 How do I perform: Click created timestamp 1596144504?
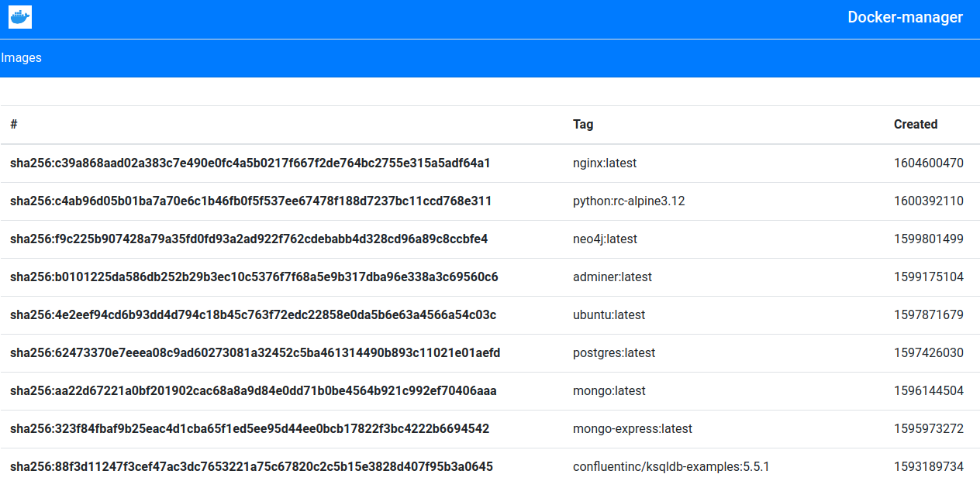929,390
